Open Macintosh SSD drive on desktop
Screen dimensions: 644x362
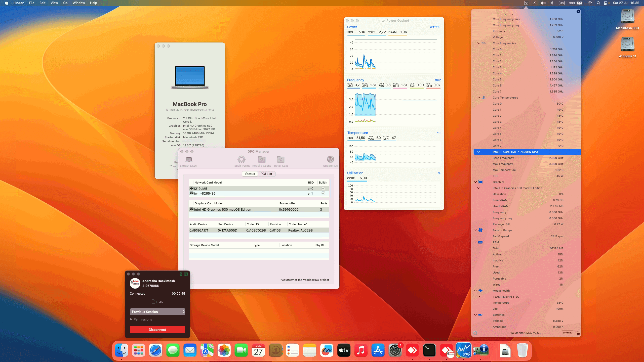[x=627, y=19]
